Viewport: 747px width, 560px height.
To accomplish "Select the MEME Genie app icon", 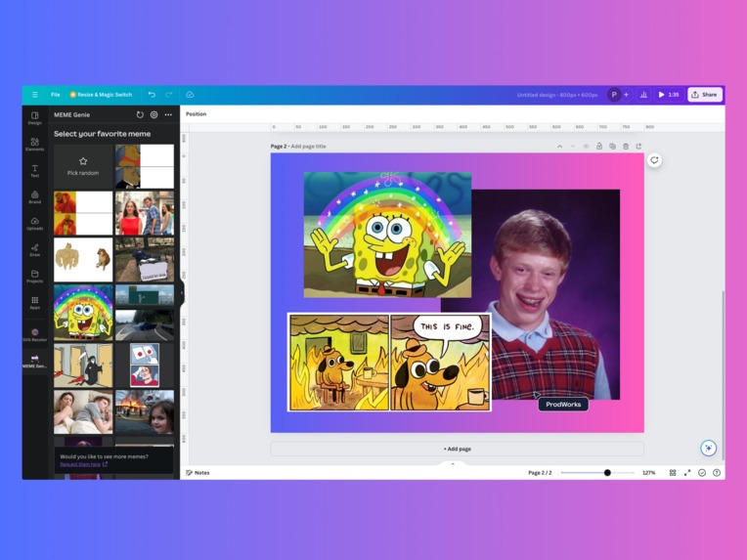I will coord(35,362).
